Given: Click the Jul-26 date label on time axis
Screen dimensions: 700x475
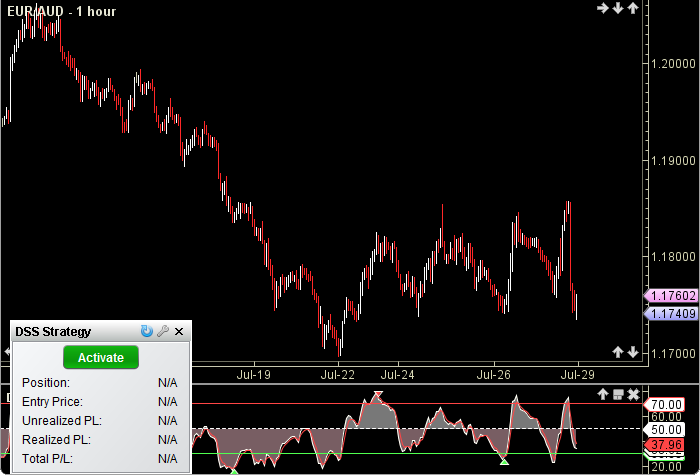Looking at the screenshot, I should [493, 375].
